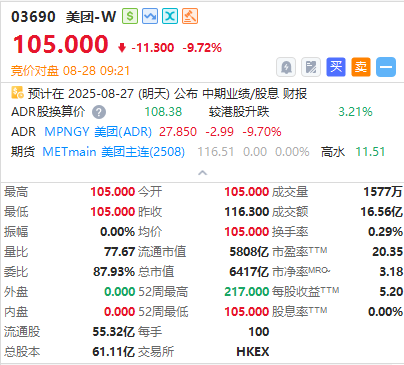The height and width of the screenshot is (365, 404).
Task: Click the 总市值 value 6417亿
Action: pos(249,272)
